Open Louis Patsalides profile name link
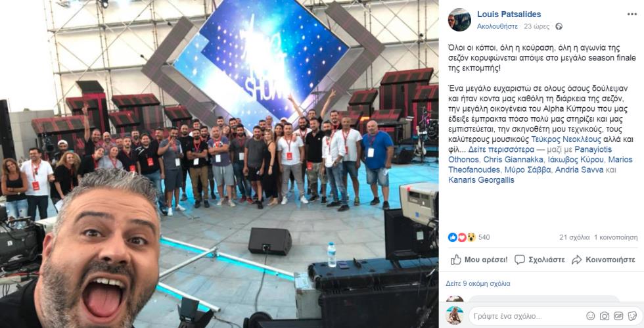 509,14
